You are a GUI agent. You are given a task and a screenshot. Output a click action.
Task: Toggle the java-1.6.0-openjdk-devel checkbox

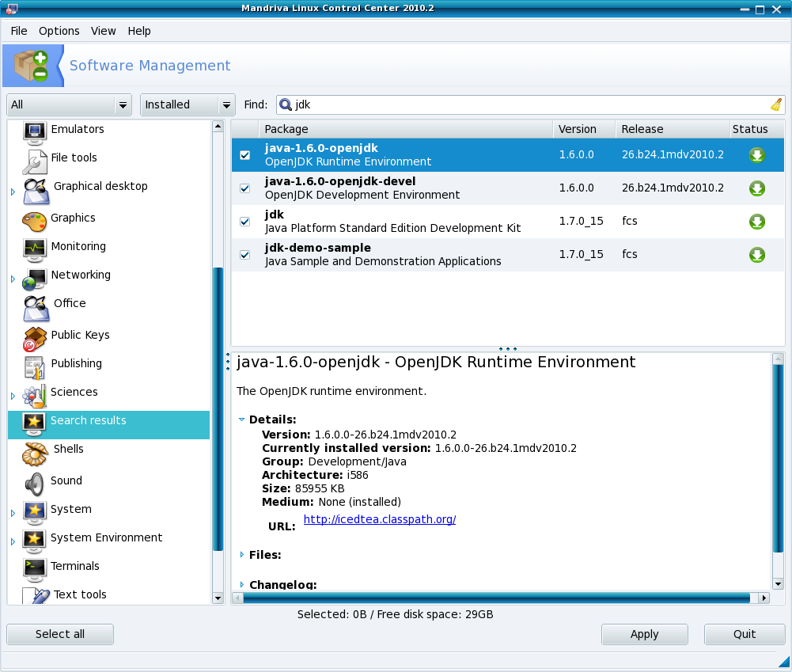(x=244, y=188)
